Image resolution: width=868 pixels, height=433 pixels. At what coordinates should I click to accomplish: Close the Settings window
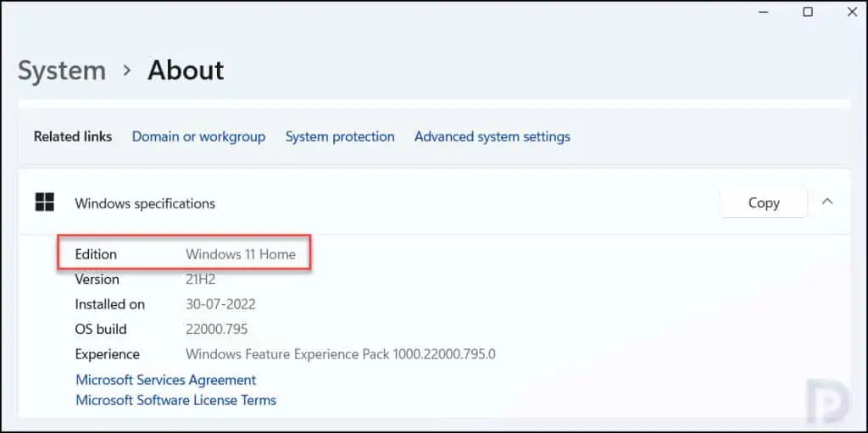pos(853,12)
